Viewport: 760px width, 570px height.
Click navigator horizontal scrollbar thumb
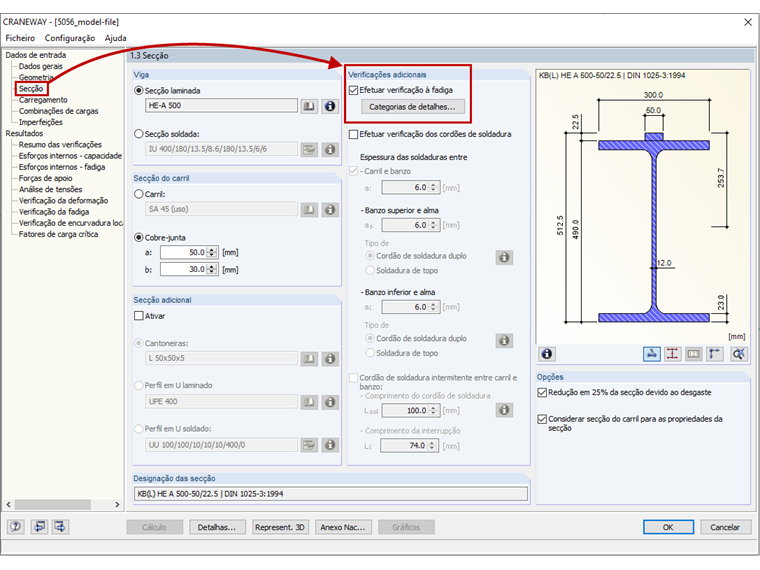pos(52,505)
